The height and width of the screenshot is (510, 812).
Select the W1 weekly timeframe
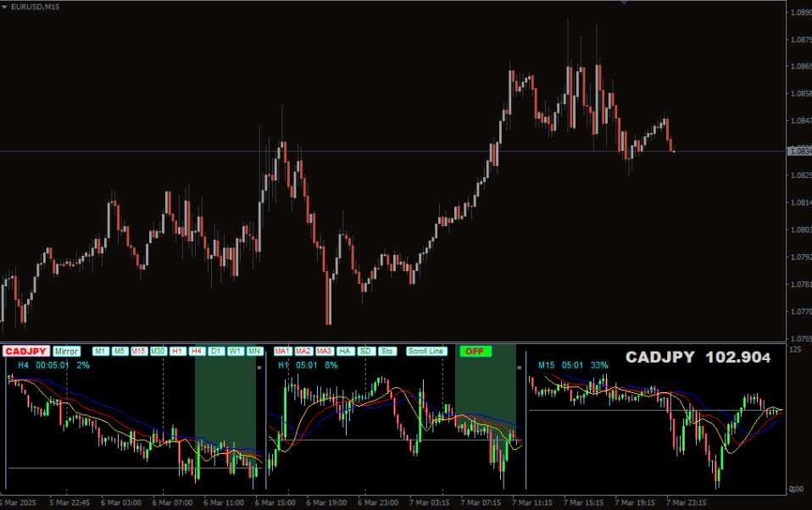click(236, 351)
